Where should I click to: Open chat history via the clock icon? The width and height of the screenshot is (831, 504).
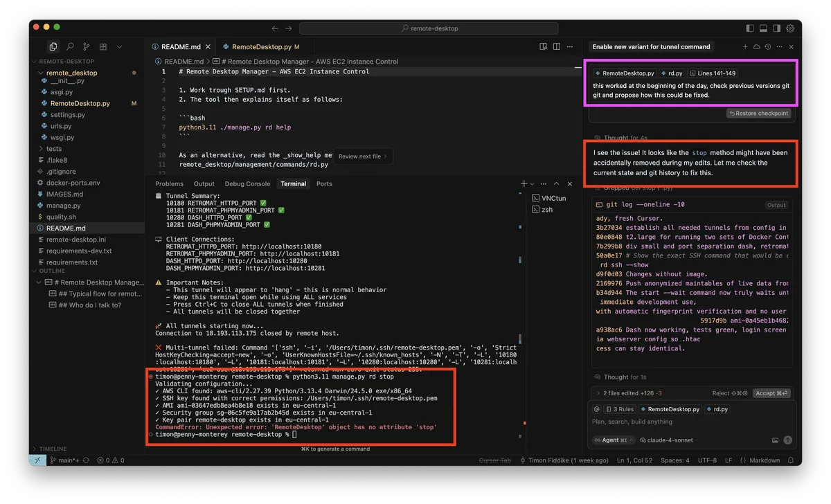pos(767,46)
